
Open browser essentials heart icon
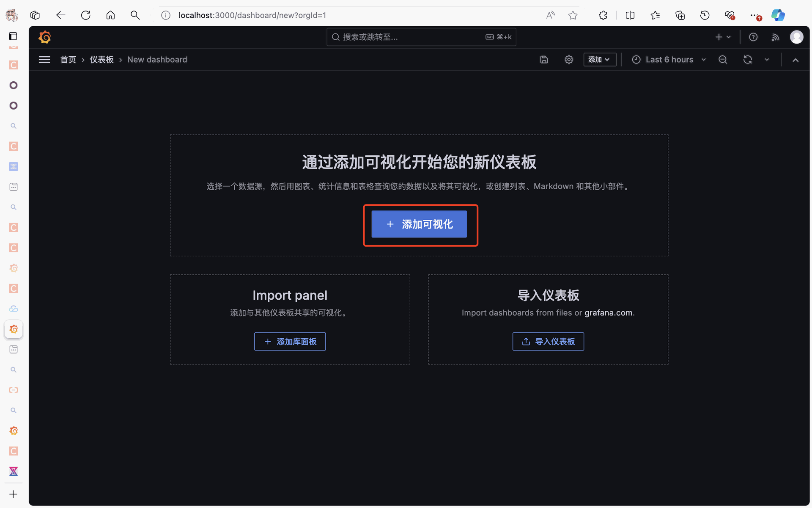pyautogui.click(x=730, y=15)
